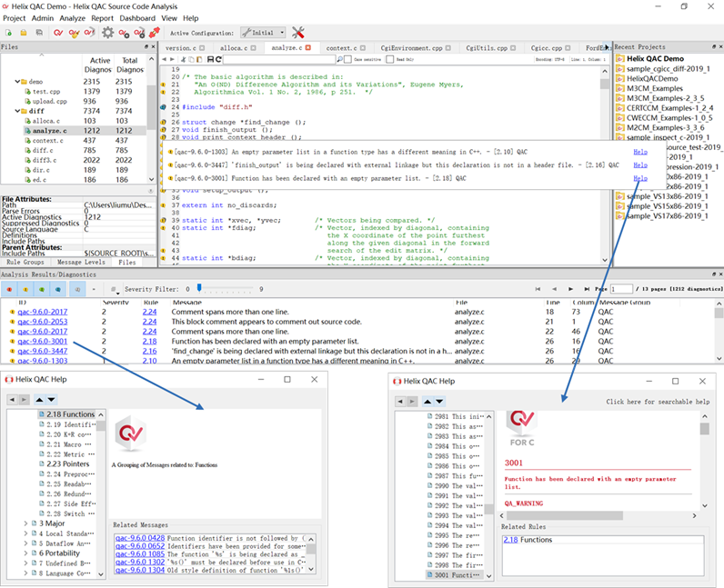
Task: Go to last diagnostics page
Action: pos(587,289)
